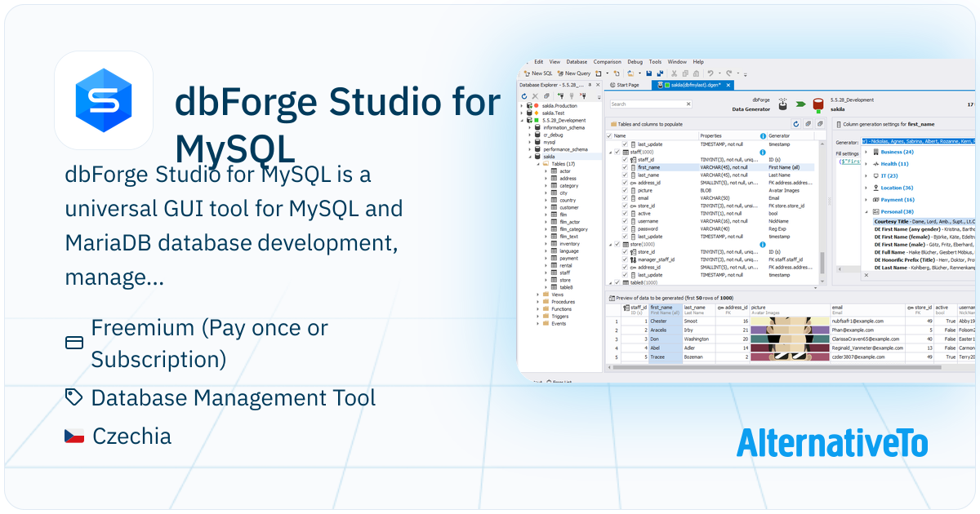
Task: Expand the information_schema database node
Action: 529,127
